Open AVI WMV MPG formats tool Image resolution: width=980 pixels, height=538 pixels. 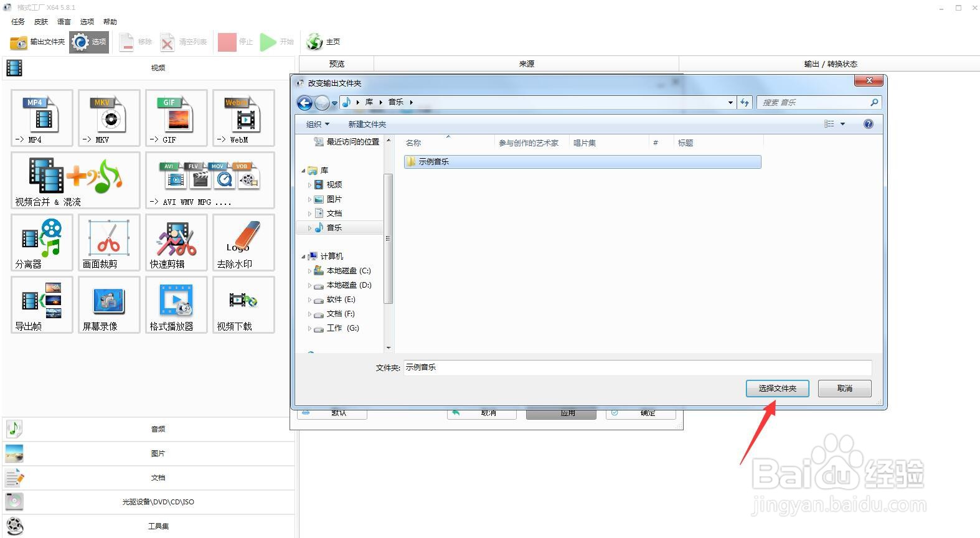(210, 180)
